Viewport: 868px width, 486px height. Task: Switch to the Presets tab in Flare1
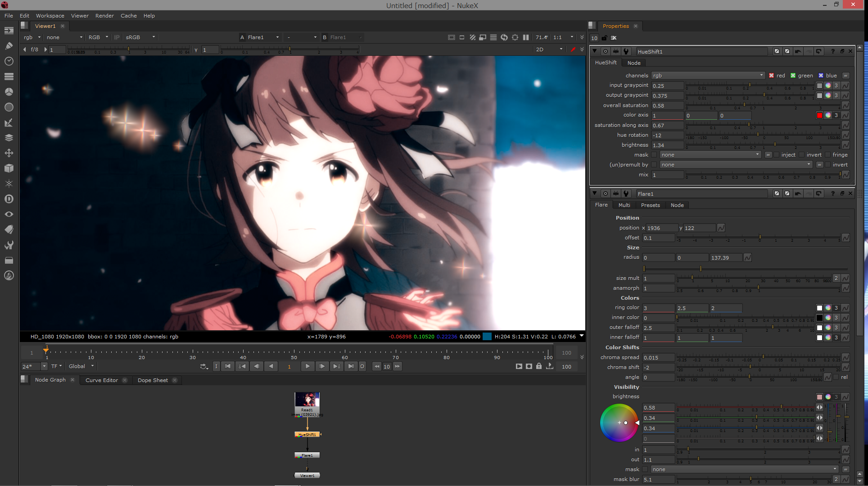(x=650, y=205)
